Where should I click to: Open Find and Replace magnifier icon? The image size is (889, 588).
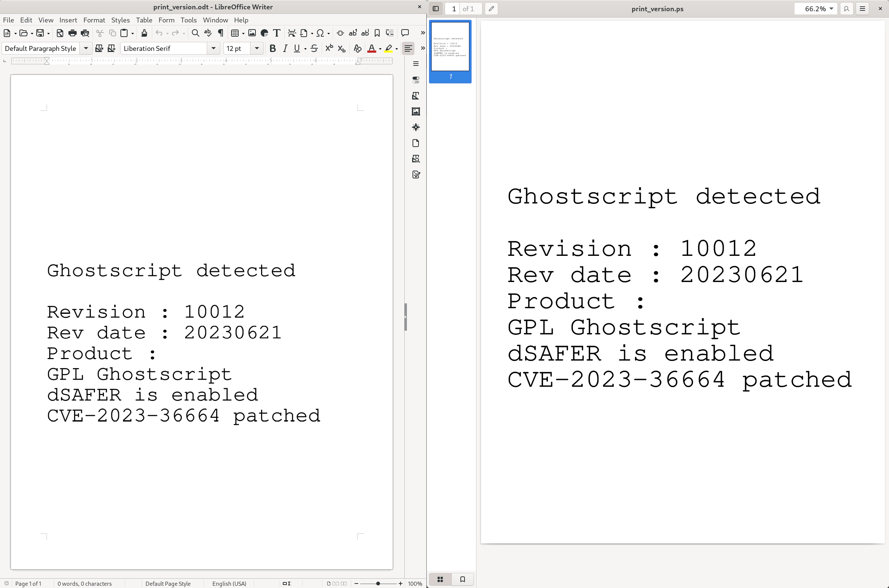coord(195,33)
